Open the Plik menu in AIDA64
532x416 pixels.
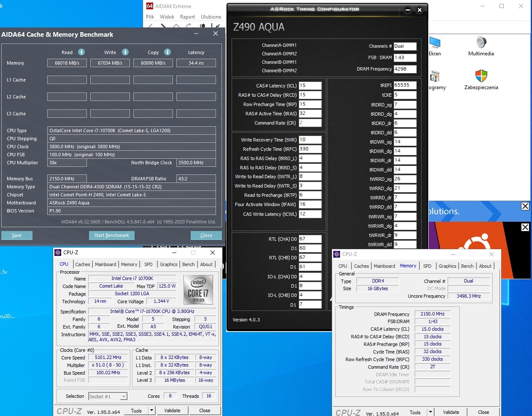[x=150, y=17]
